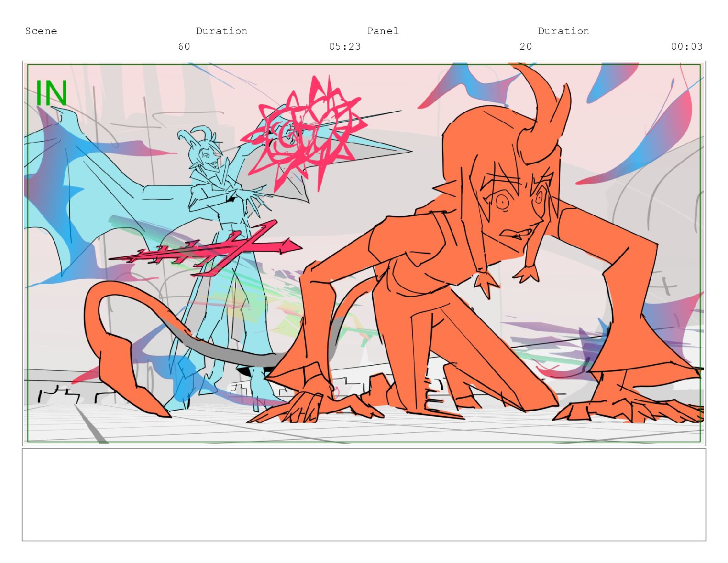Click the Scene header label
Screen dimensions: 728x563
pyautogui.click(x=41, y=31)
